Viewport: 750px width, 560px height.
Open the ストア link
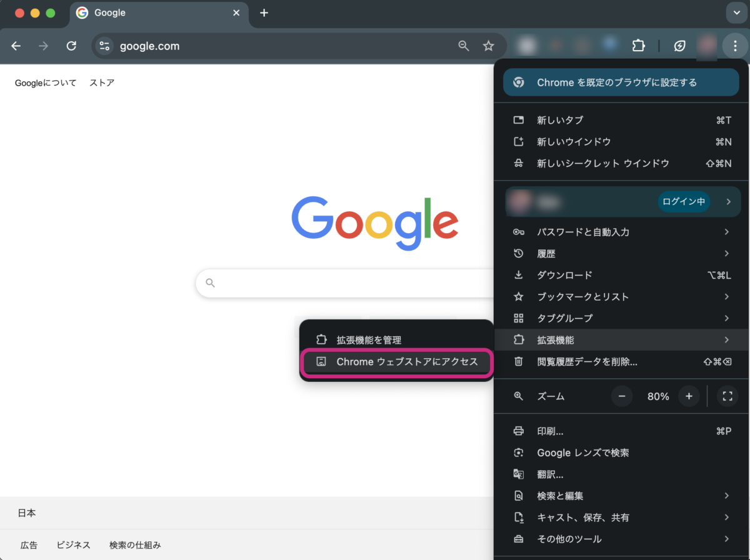(x=102, y=82)
